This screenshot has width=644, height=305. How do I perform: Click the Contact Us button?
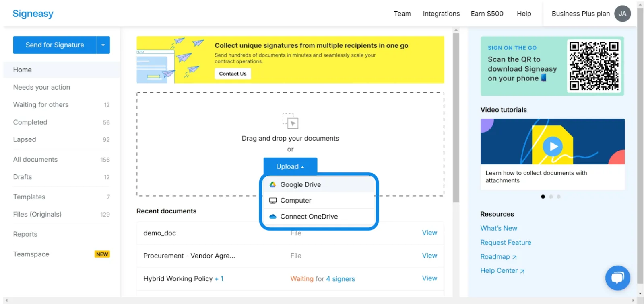tap(233, 74)
